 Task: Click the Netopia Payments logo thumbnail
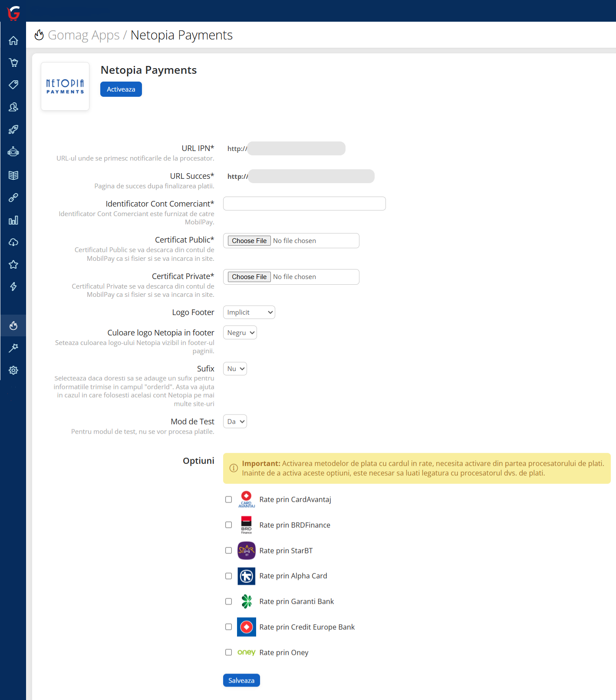click(65, 86)
